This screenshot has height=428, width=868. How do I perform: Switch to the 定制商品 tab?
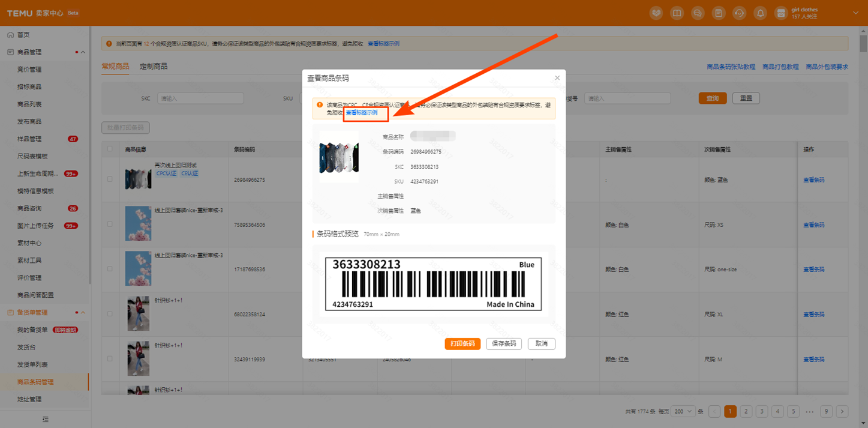154,67
